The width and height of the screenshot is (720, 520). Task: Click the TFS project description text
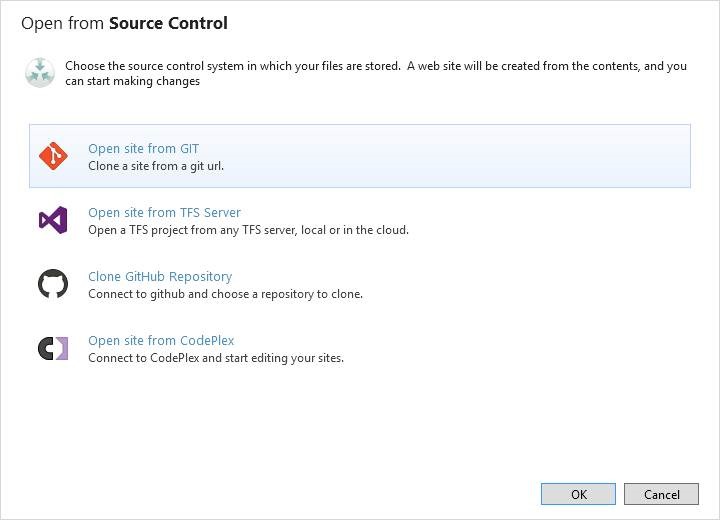[248, 230]
